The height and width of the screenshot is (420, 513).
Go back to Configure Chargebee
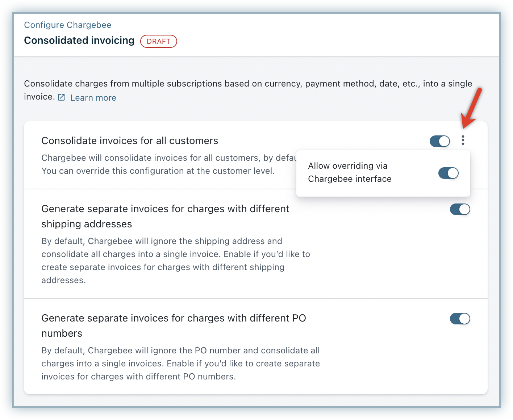tap(67, 25)
